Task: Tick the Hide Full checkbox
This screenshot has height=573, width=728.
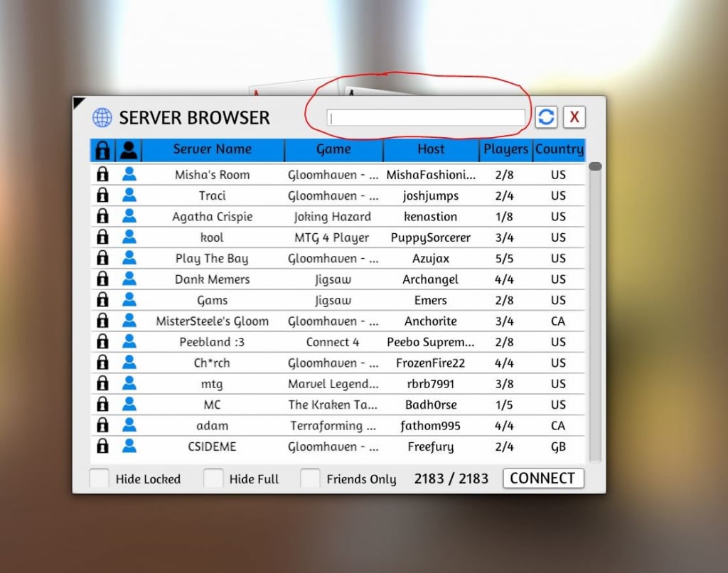Action: (213, 478)
